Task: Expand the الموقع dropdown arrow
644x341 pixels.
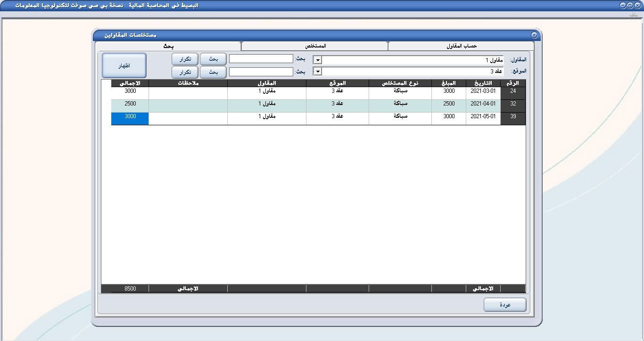Action: pos(318,72)
